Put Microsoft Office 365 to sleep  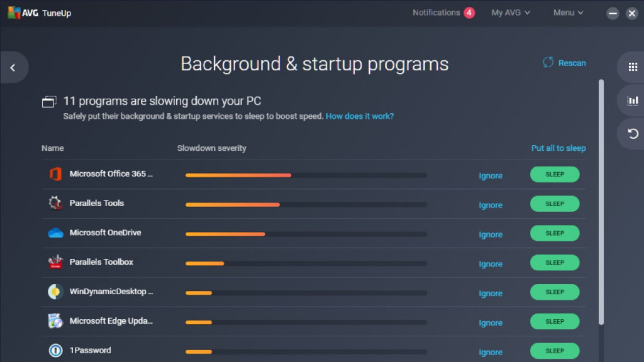click(x=554, y=174)
